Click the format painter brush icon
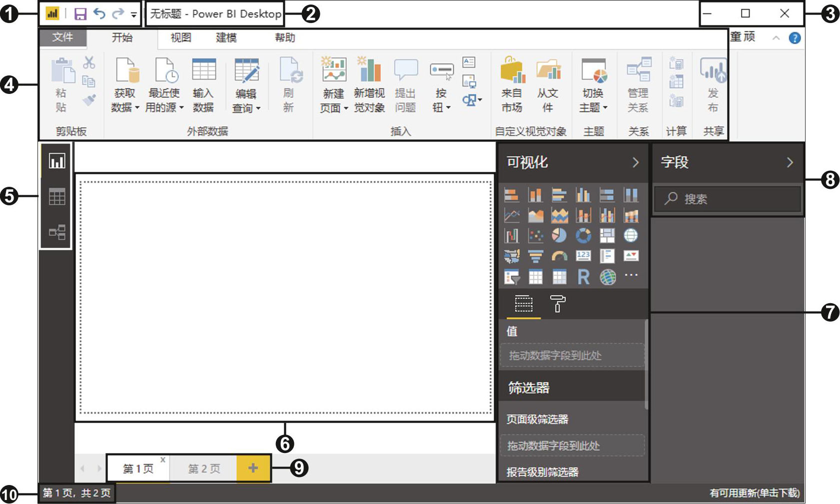Viewport: 840px width, 504px height. (89, 100)
